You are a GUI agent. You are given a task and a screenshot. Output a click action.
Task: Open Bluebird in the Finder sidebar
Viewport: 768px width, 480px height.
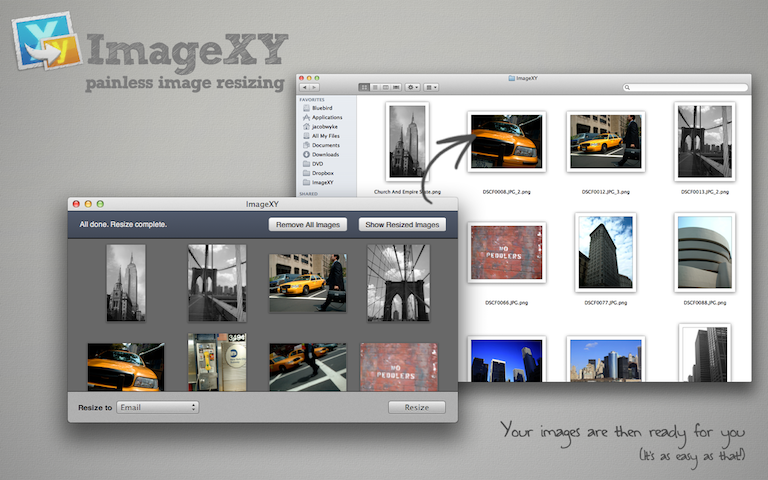point(322,108)
